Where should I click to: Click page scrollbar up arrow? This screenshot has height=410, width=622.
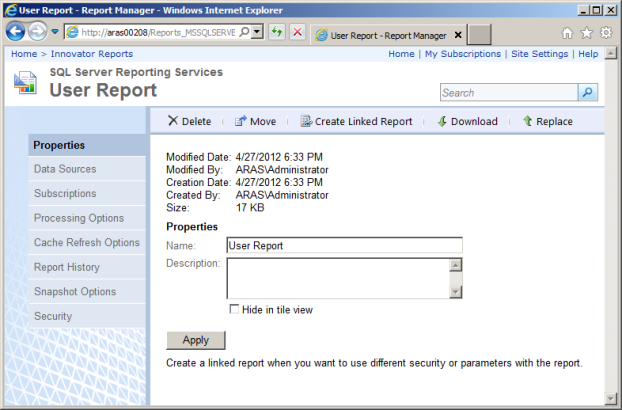point(610,53)
